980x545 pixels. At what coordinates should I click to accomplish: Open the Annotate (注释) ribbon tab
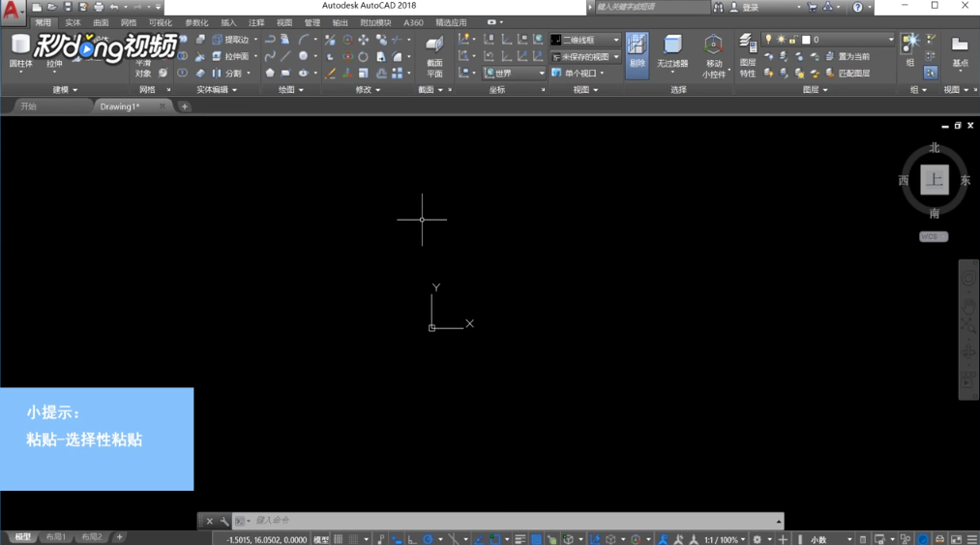pyautogui.click(x=256, y=22)
